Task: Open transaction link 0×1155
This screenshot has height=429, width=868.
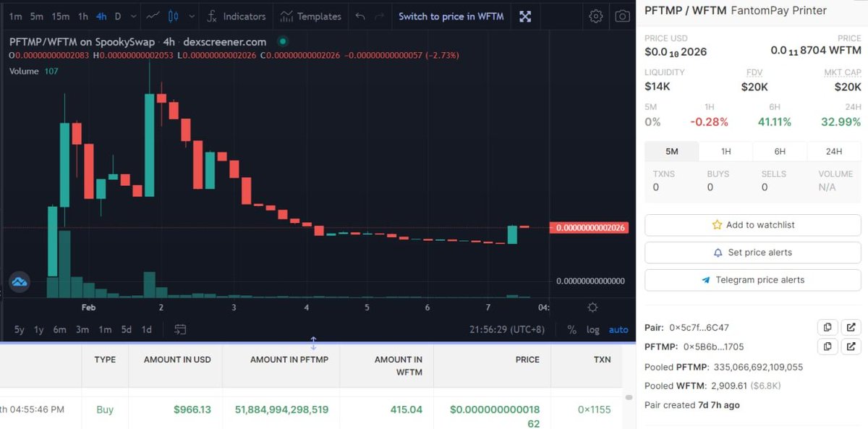Action: [594, 409]
